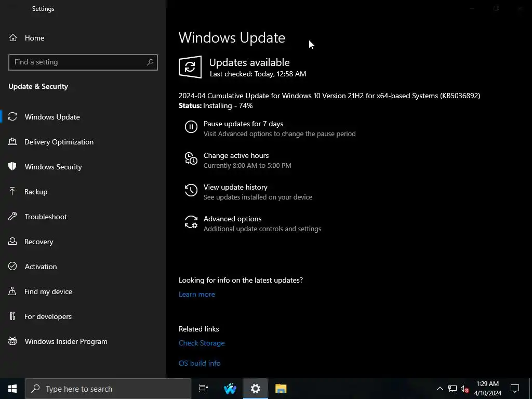The width and height of the screenshot is (532, 399).
Task: Click the Backup arrow icon
Action: (12, 191)
